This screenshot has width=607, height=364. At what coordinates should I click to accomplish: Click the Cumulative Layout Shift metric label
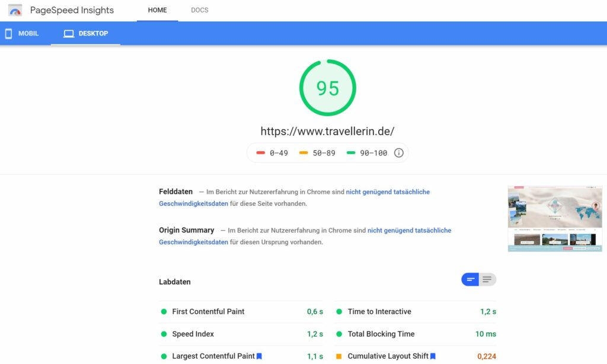388,356
